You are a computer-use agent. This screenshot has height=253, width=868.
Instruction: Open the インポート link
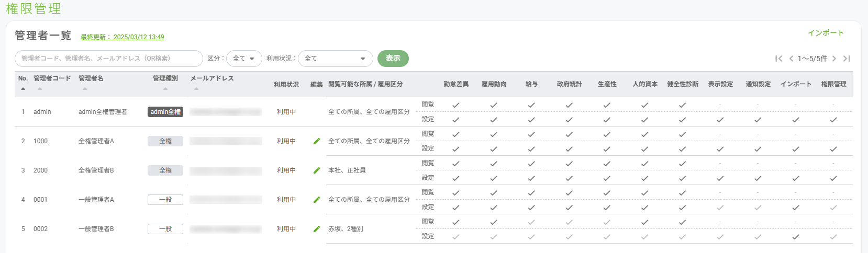point(826,33)
